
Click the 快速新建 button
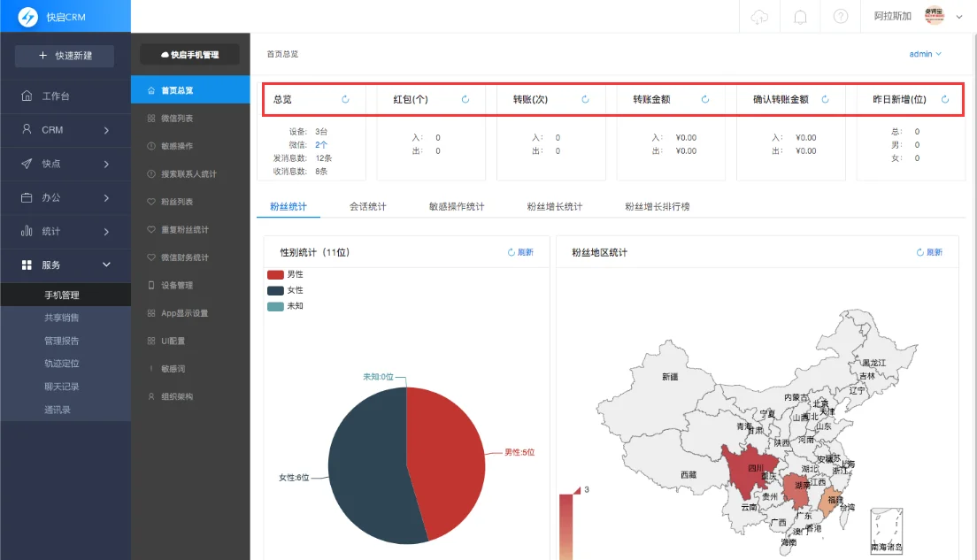point(65,55)
